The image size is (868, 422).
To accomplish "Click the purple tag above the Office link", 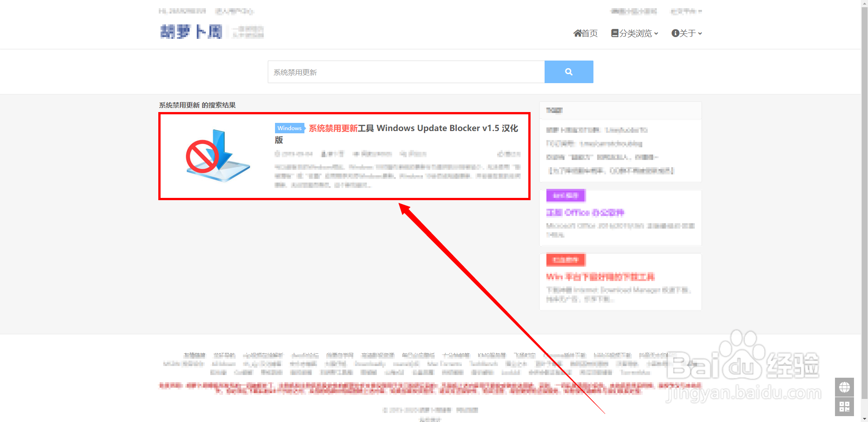I will [x=566, y=196].
